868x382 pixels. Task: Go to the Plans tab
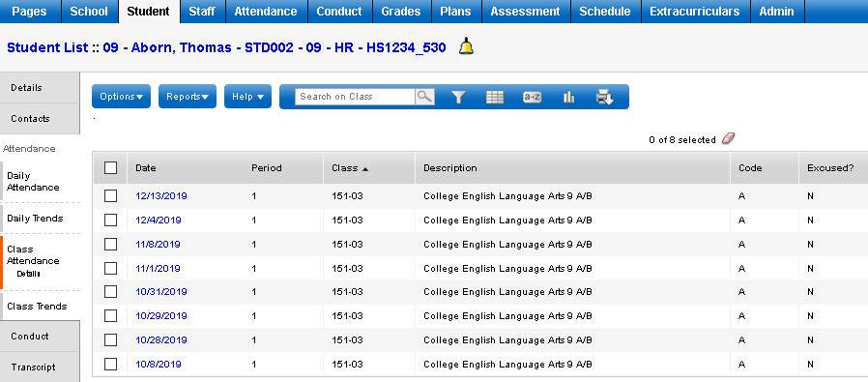455,11
